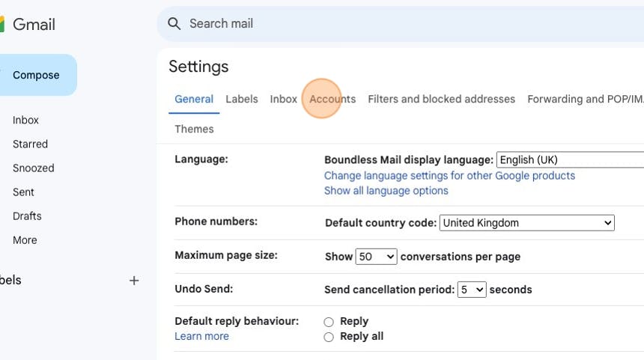Screen dimensions: 644x360
Task: Click the Undo Send: label
Action: click(204, 289)
